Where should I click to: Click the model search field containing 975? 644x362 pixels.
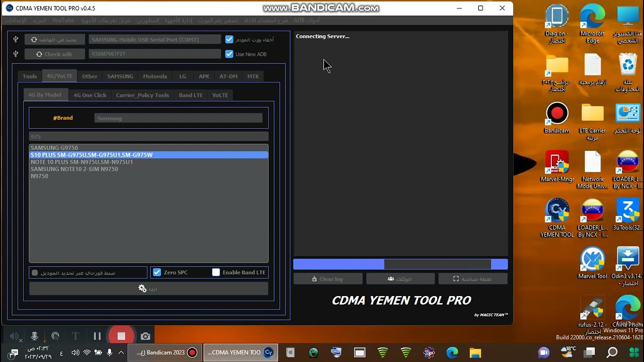[x=148, y=136]
